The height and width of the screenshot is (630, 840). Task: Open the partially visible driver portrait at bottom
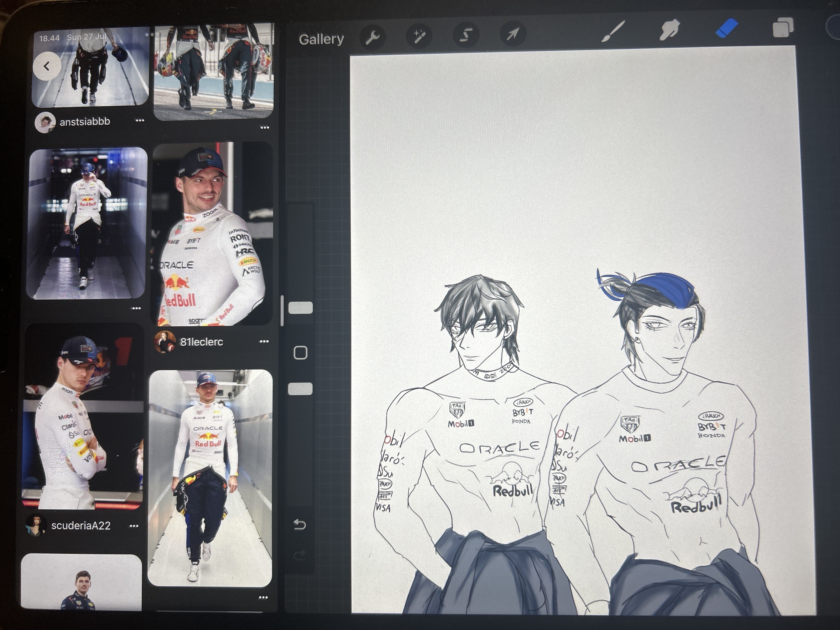(81, 582)
